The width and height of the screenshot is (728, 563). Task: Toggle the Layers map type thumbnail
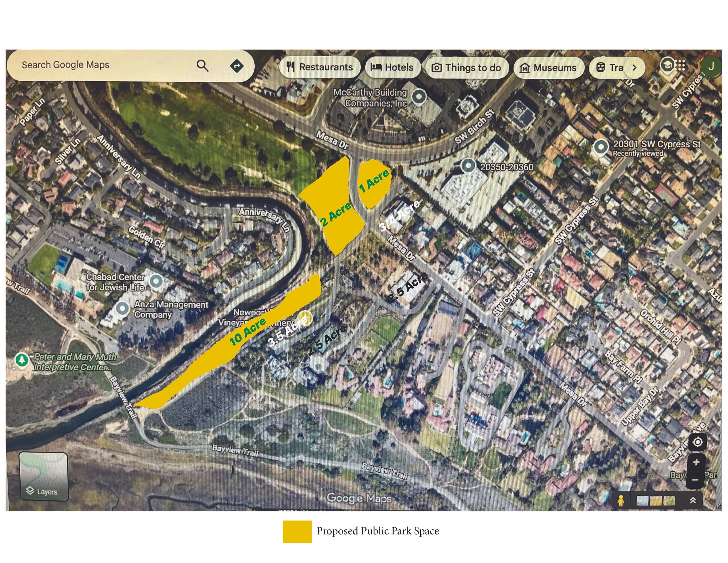tap(44, 476)
